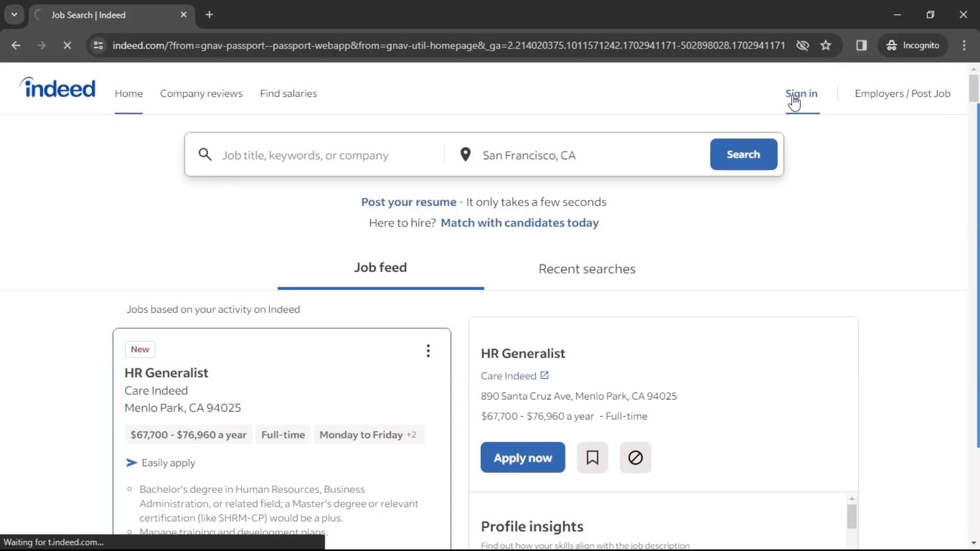This screenshot has height=551, width=980.
Task: Click the not interested circle-slash icon
Action: pyautogui.click(x=635, y=458)
